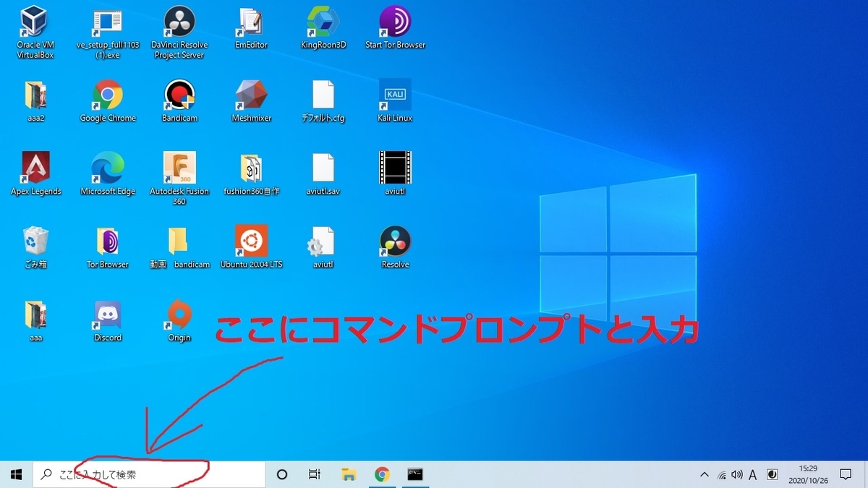Select the Discord desktop shortcut
The height and width of the screenshot is (488, 868).
coord(108,321)
